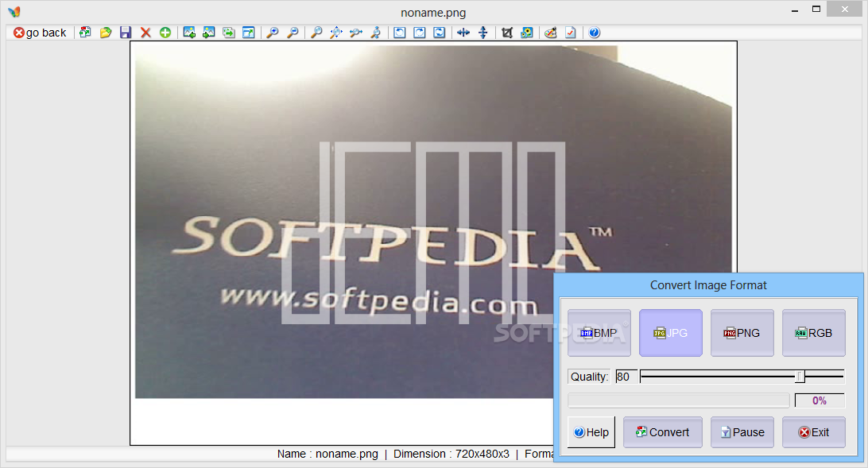Fit image to window magnifier icon
Viewport: 868px width, 468px height.
point(336,33)
